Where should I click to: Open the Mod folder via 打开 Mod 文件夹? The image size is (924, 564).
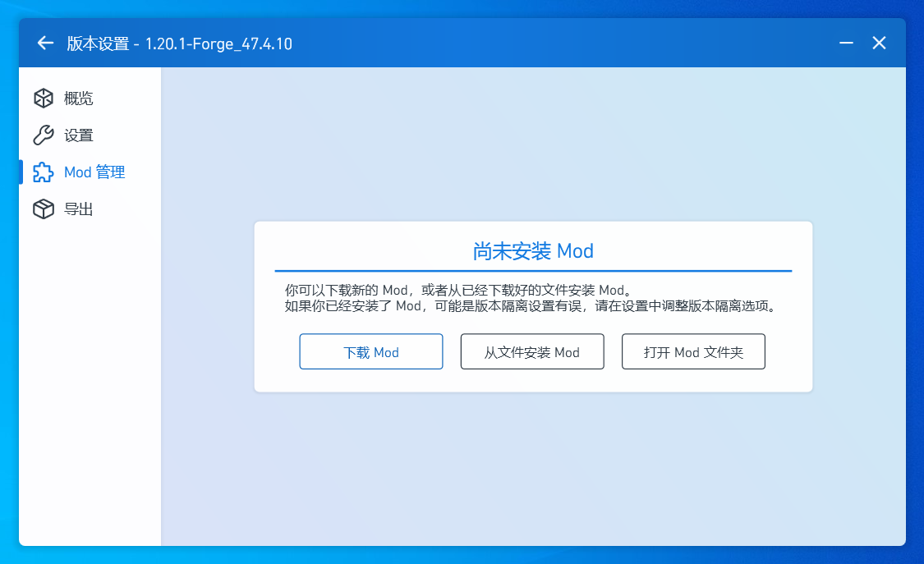click(693, 352)
